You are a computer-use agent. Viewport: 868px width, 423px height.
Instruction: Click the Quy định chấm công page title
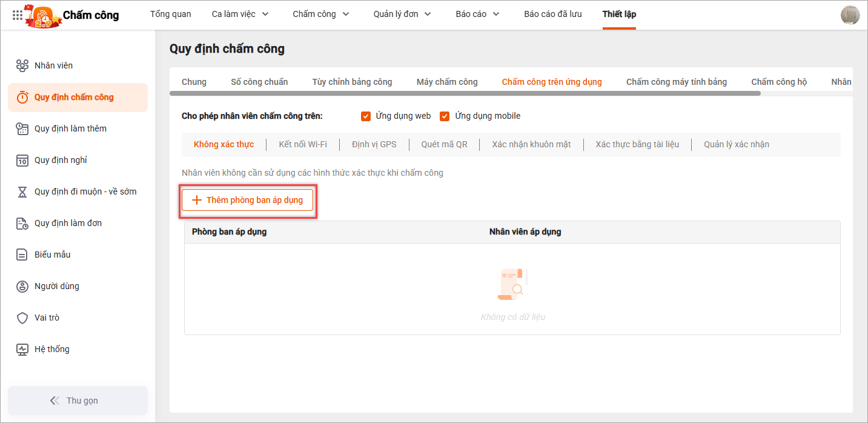pyautogui.click(x=227, y=48)
